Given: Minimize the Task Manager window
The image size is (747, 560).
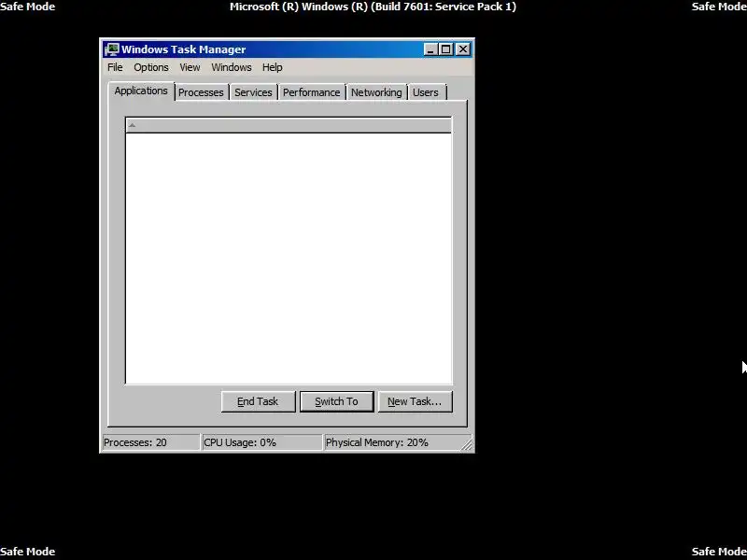Looking at the screenshot, I should coord(430,49).
